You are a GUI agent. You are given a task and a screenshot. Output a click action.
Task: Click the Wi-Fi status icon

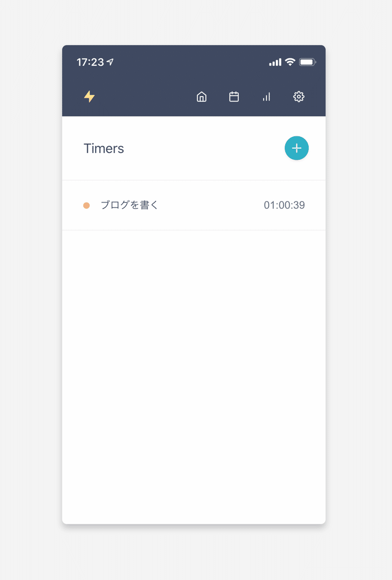pos(290,62)
